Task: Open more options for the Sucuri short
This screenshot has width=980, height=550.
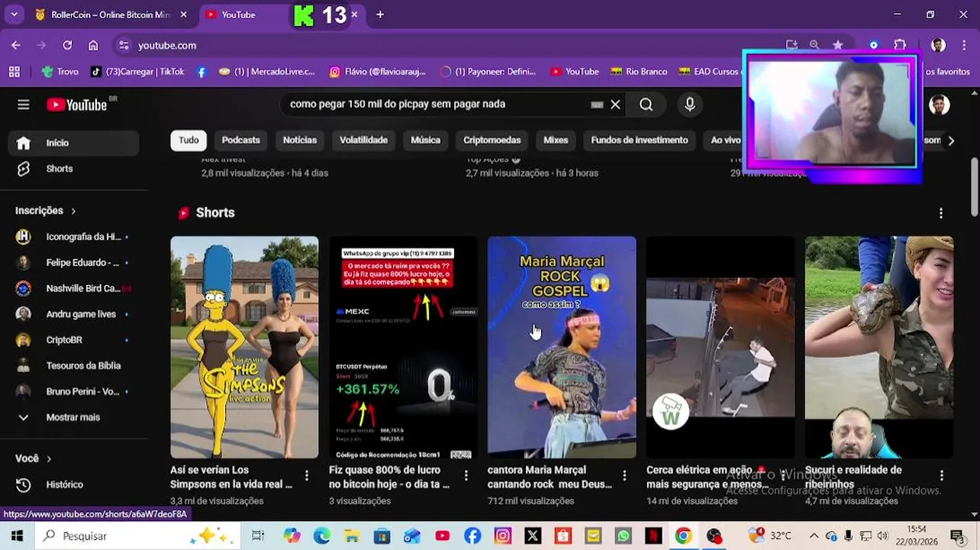Action: pyautogui.click(x=942, y=476)
